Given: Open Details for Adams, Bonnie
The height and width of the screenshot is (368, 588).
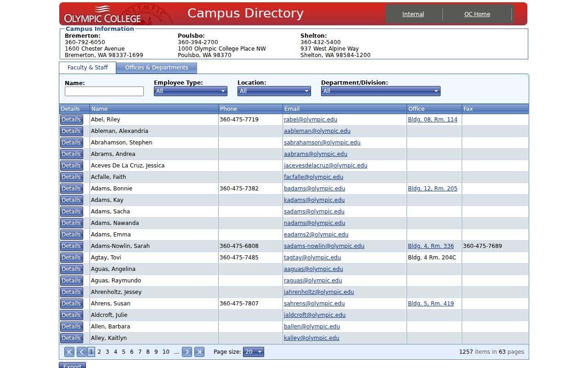Looking at the screenshot, I should 71,189.
